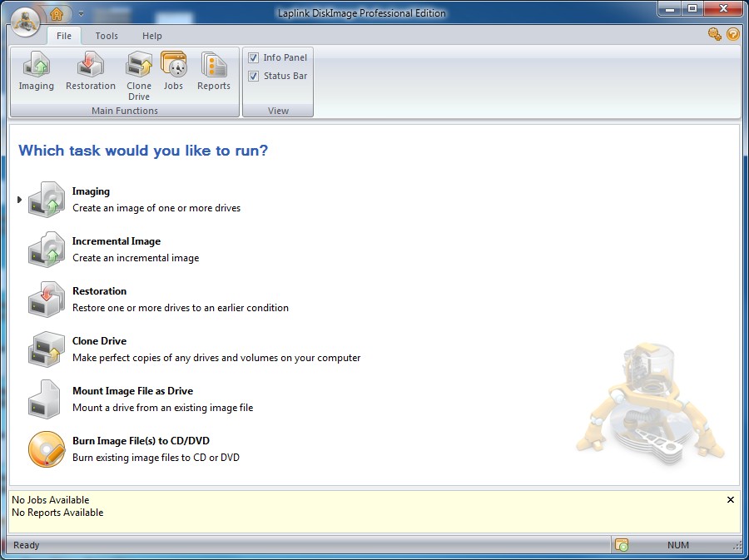
Task: Open quick access toolbar dropdown arrow
Action: [81, 14]
